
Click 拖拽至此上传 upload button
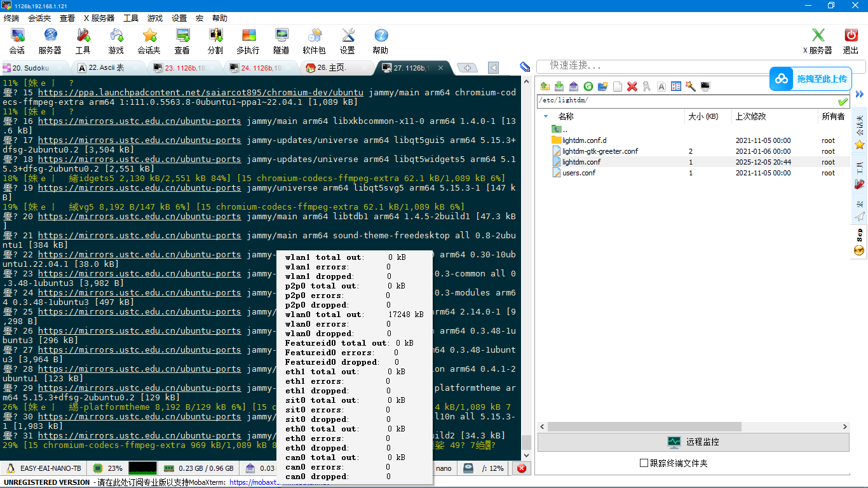tap(811, 79)
